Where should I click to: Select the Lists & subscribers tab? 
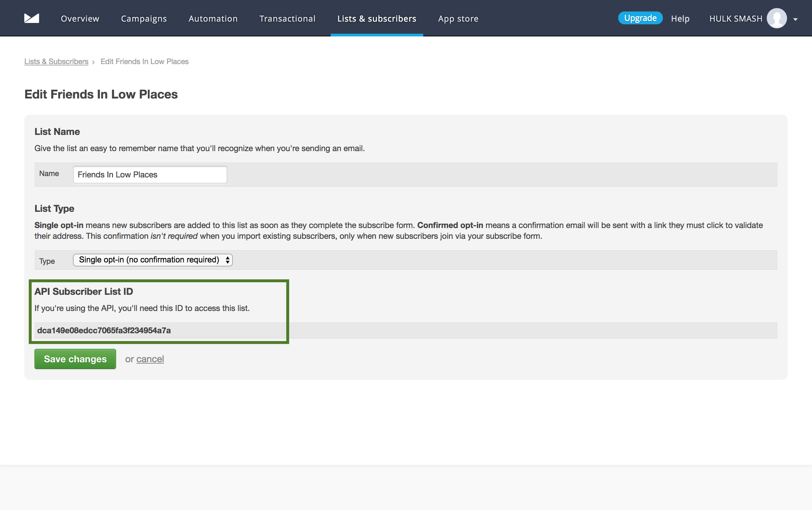377,19
